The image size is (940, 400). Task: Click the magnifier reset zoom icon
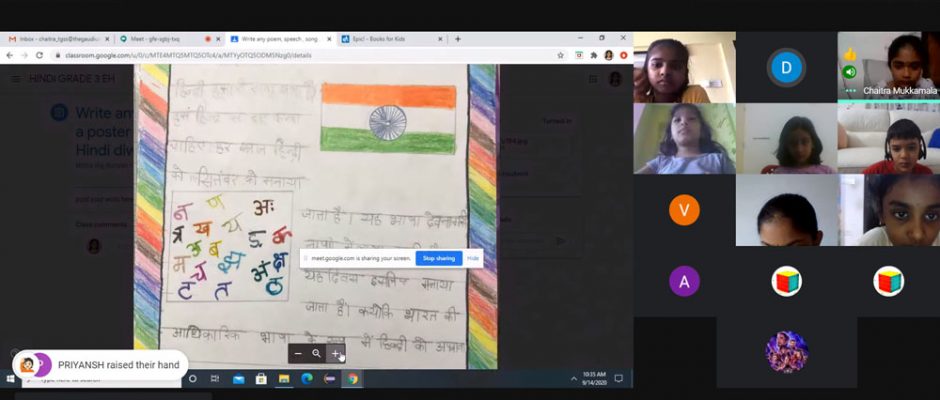tap(316, 354)
